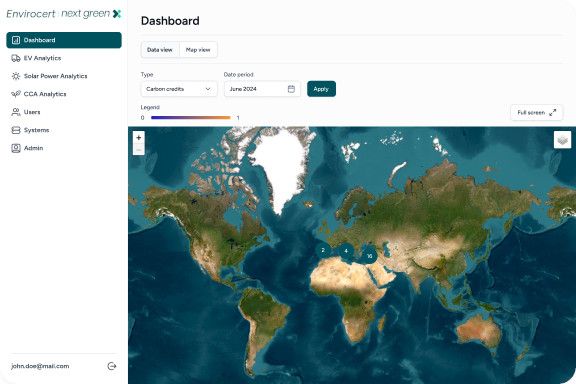576x384 pixels.
Task: Click the Solar Power sun icon
Action: coord(16,76)
